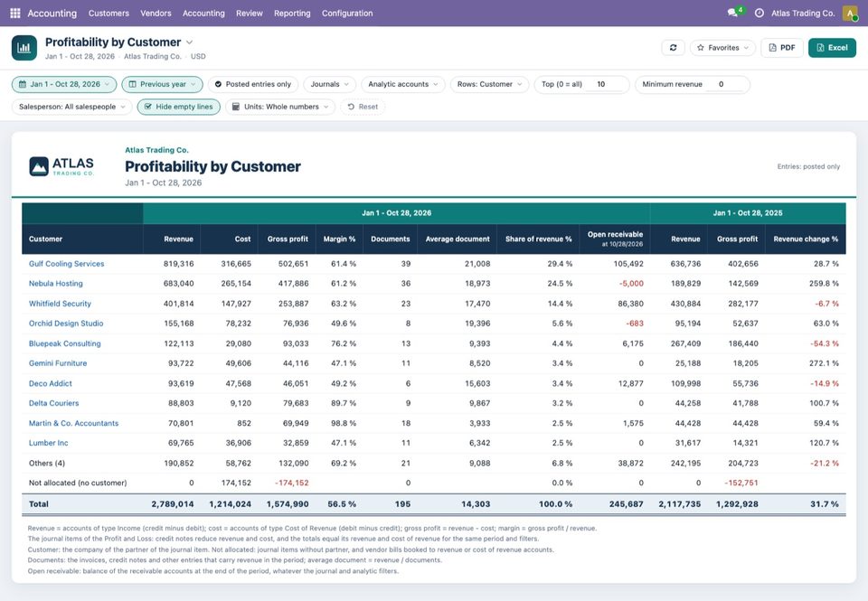Open the Accounting menu item
868x601 pixels.
tap(203, 14)
